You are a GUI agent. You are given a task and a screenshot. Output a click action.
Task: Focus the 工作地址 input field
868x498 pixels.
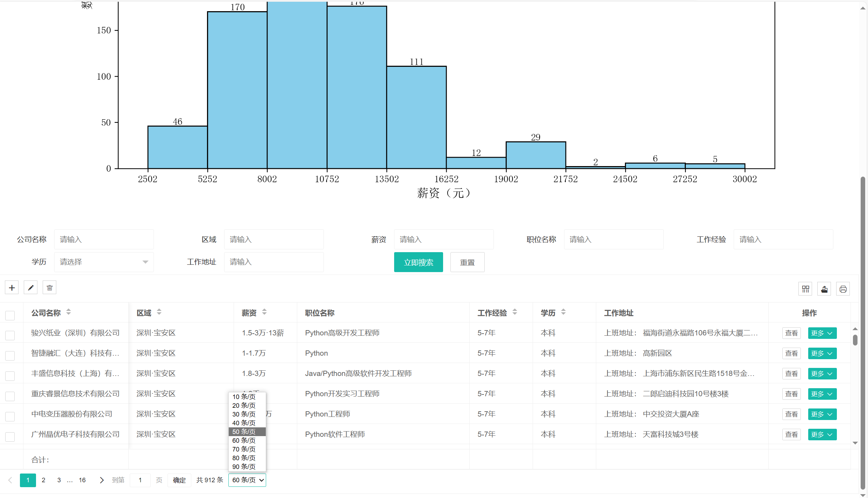[x=274, y=262]
